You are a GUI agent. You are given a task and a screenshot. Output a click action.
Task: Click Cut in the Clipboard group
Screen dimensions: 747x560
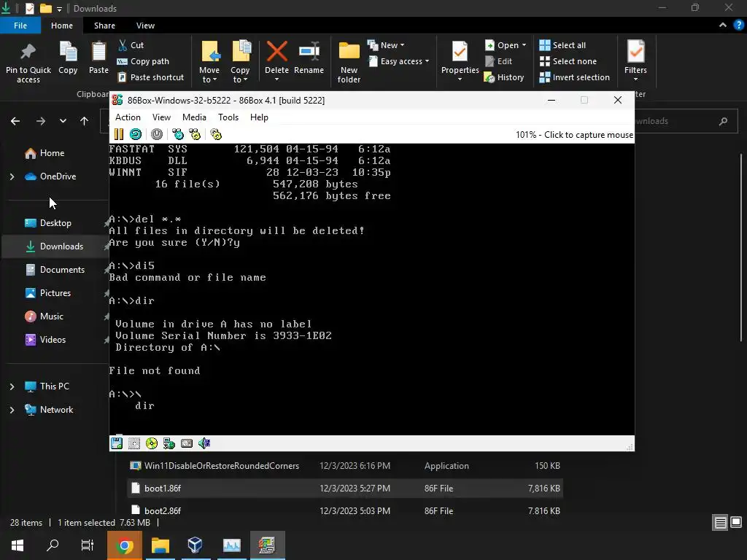click(x=131, y=45)
